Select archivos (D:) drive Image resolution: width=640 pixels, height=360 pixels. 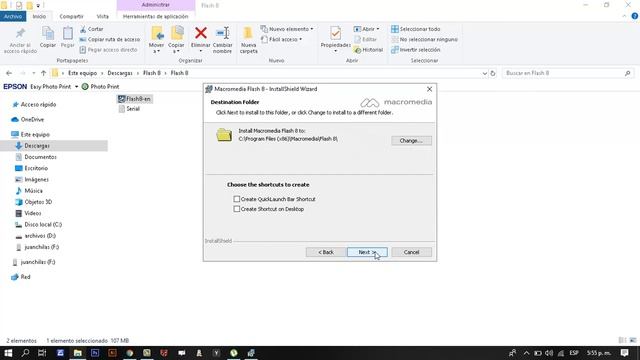pos(36,236)
